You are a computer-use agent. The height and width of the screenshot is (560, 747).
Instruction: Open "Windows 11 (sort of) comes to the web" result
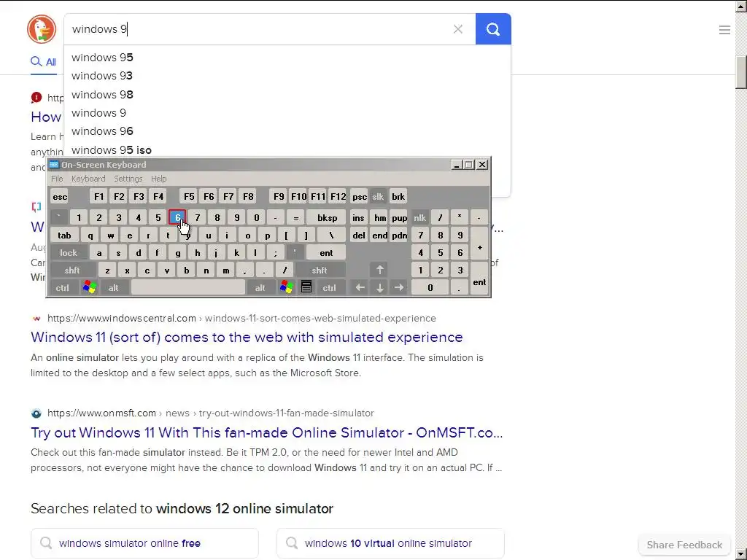click(247, 337)
